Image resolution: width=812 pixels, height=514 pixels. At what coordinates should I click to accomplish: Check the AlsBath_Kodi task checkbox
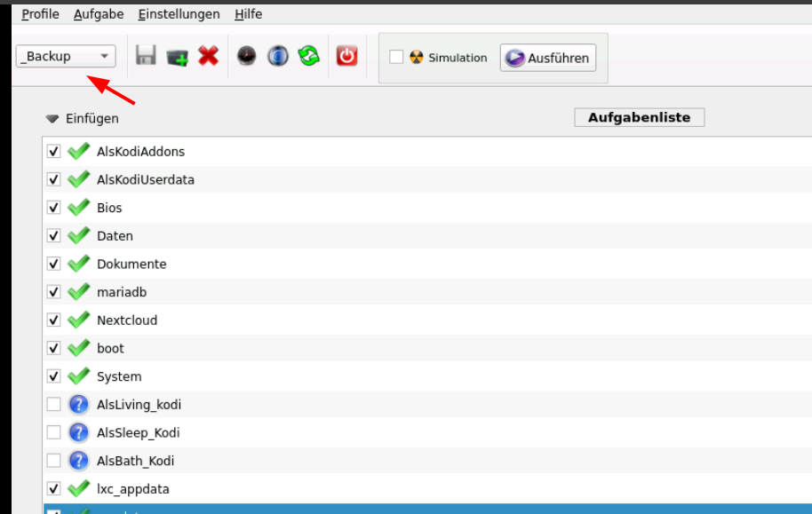pos(54,460)
